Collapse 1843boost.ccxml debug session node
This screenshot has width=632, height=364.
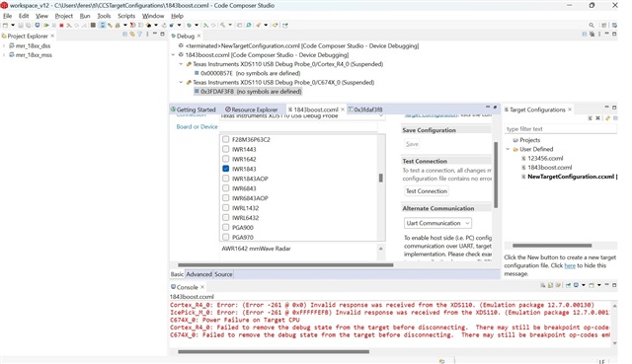click(x=174, y=55)
